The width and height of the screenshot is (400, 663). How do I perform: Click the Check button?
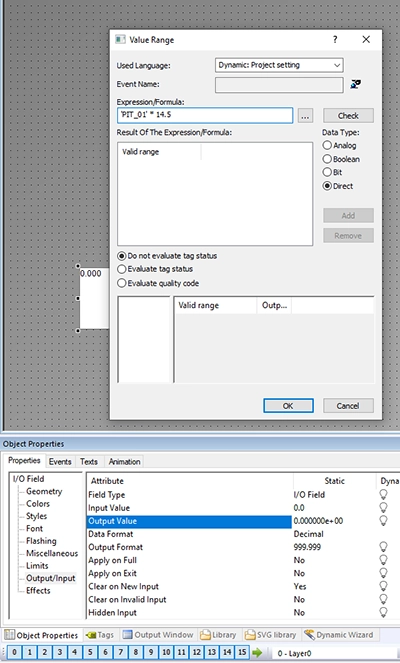tap(348, 115)
